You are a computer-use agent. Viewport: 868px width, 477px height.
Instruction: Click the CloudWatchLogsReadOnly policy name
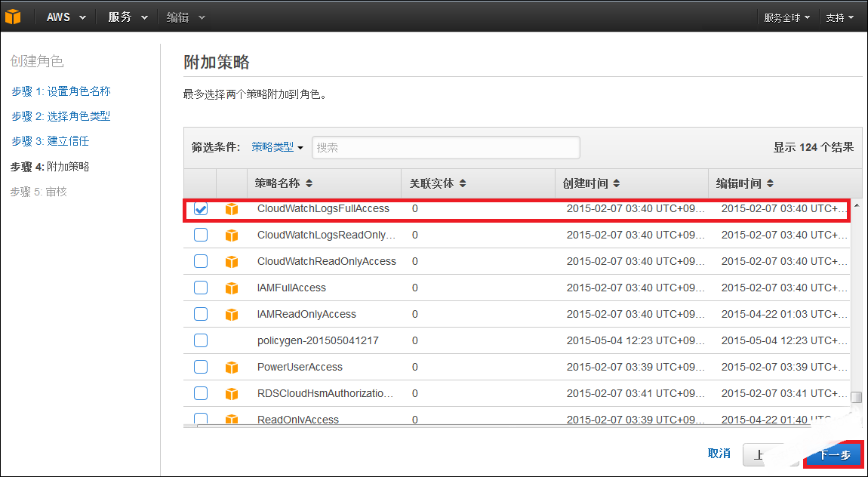click(x=327, y=235)
